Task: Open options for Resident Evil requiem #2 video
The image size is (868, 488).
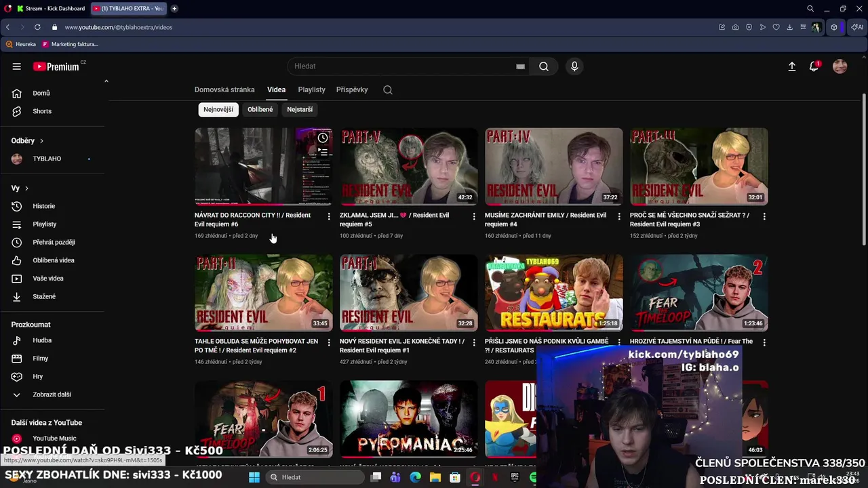Action: (x=329, y=342)
